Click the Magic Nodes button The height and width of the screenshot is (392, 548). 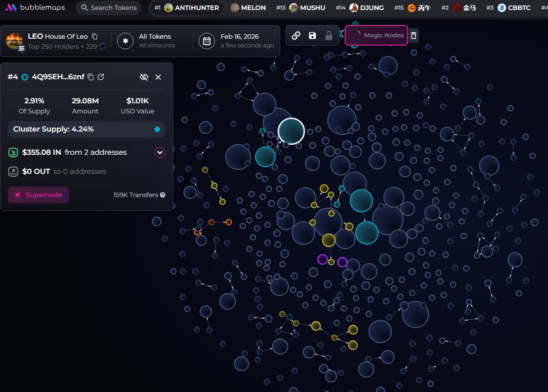[x=376, y=35]
